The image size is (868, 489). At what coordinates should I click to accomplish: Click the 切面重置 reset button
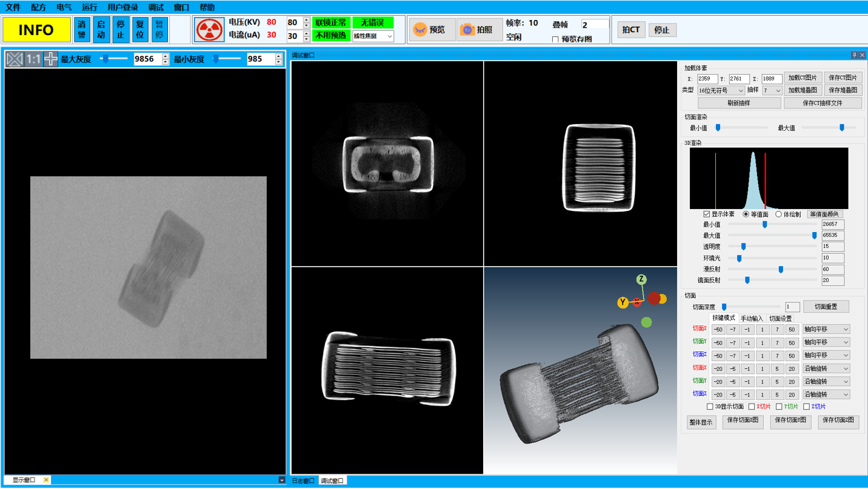826,307
